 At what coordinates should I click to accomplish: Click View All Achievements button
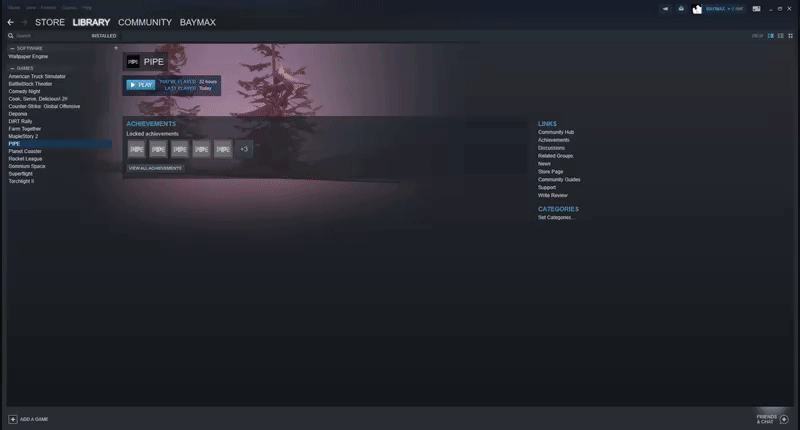click(x=155, y=168)
